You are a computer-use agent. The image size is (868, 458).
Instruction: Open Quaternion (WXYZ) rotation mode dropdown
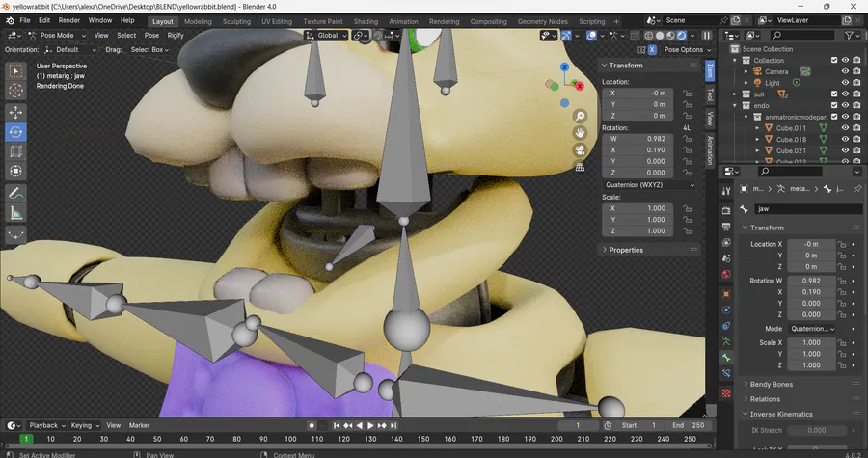(x=649, y=185)
